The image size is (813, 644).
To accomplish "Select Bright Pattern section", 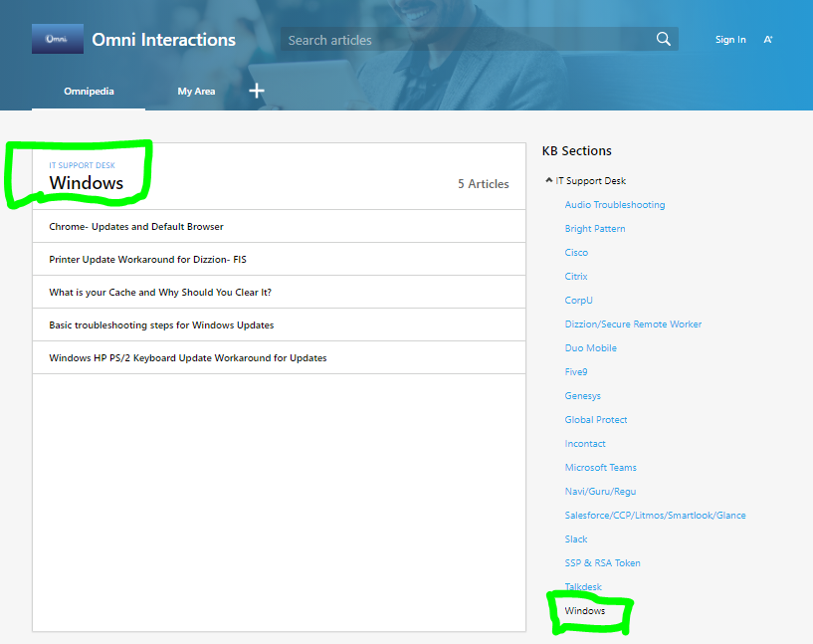I will [595, 228].
